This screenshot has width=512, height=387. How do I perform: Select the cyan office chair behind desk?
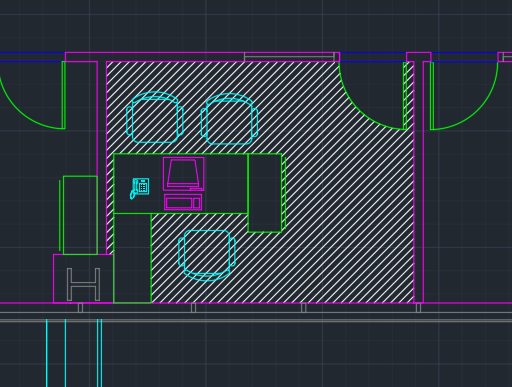(x=207, y=255)
